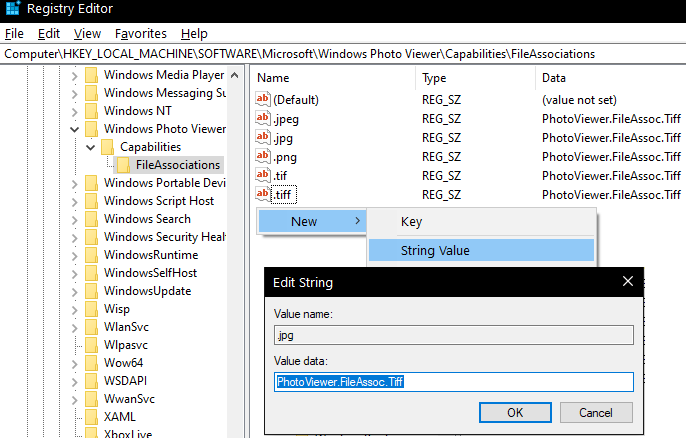Click the Registry Editor app icon
This screenshot has width=686, height=438.
(13, 8)
